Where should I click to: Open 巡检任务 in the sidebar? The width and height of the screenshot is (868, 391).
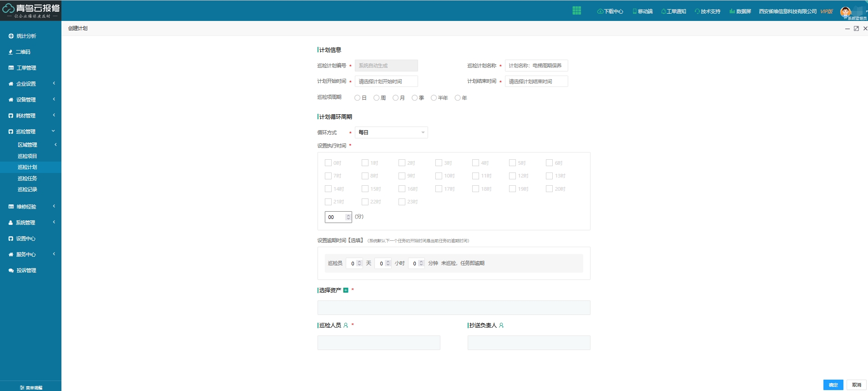point(27,178)
